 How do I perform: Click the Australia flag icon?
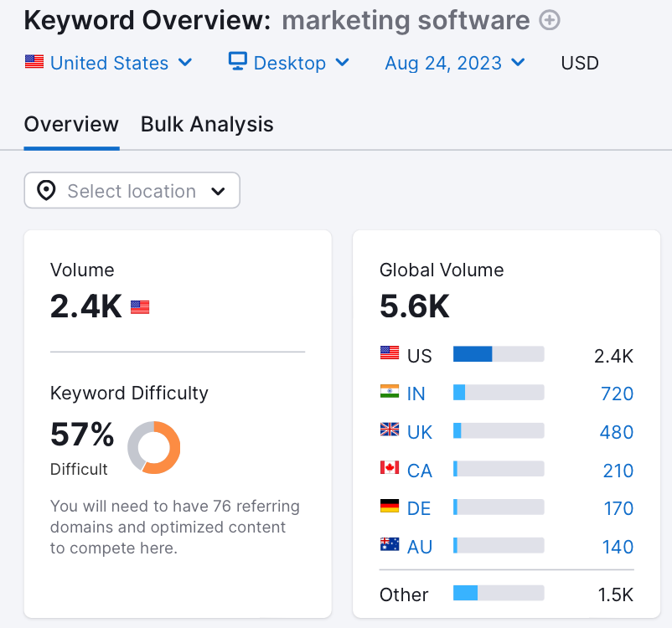[x=390, y=546]
